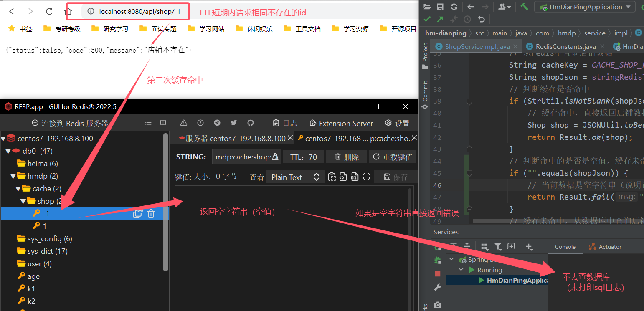644x311 pixels.
Task: Click the green Git commit checkmark icon
Action: click(427, 19)
